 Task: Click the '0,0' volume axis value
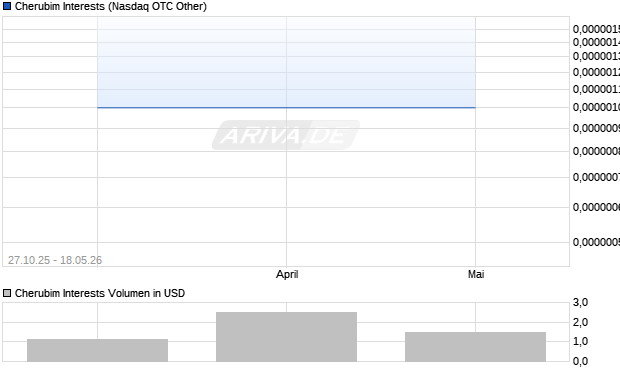(x=580, y=361)
